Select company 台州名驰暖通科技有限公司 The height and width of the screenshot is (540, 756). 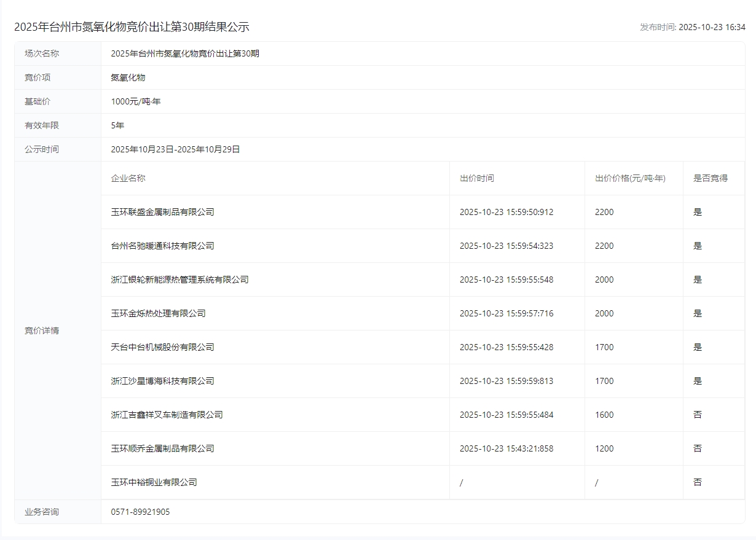[162, 246]
